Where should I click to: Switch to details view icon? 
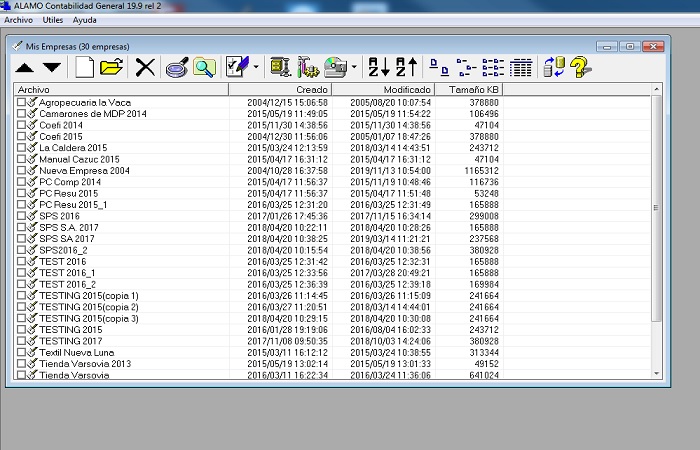(521, 67)
